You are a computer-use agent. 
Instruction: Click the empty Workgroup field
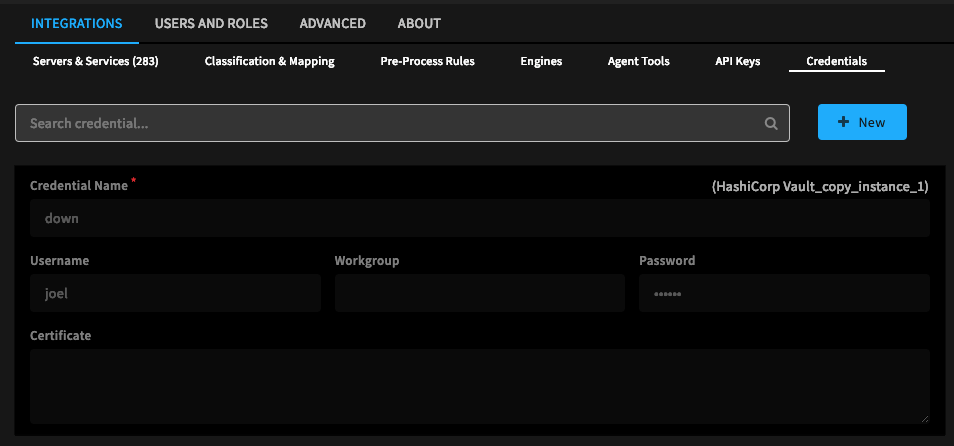tap(479, 294)
